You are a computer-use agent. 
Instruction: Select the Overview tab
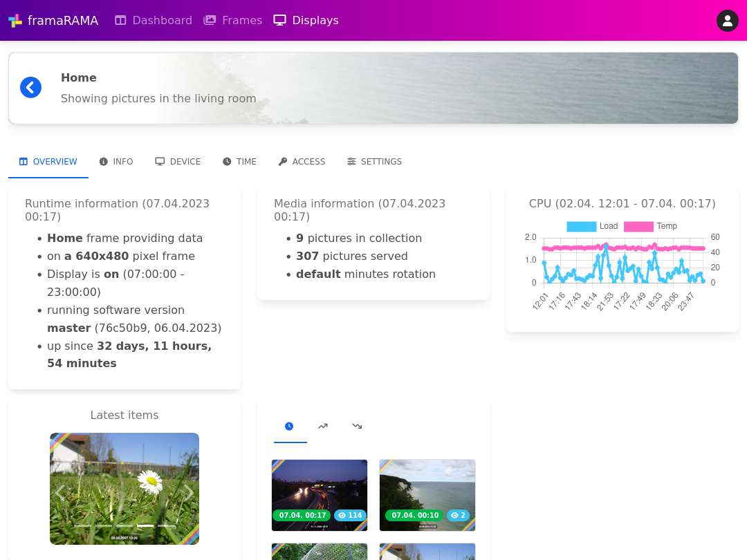pos(48,162)
